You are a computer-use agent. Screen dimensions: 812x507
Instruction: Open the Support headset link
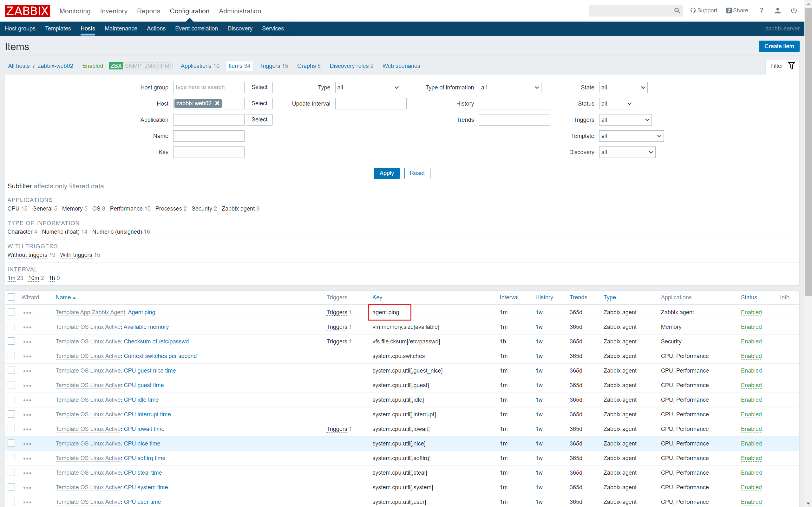click(704, 11)
